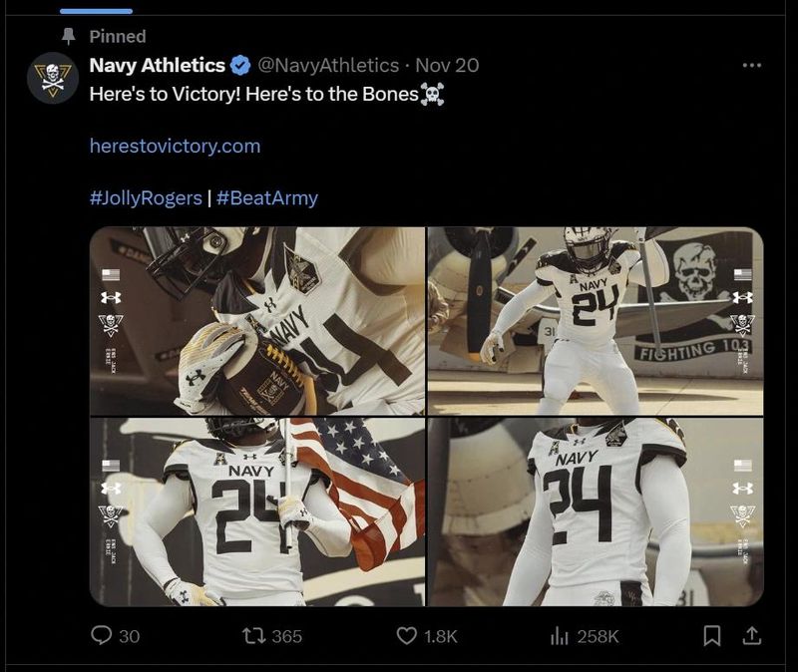Open the top-right Fighting 103 photo
798x672 pixels.
[x=596, y=321]
